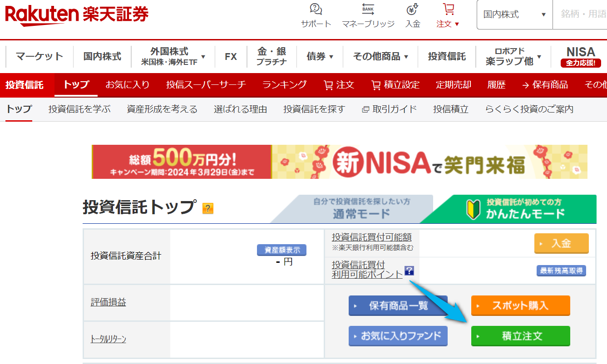Image resolution: width=607 pixels, height=364 pixels.
Task: Expand the ロボアド 楽ラップ他 menu
Action: click(x=513, y=56)
